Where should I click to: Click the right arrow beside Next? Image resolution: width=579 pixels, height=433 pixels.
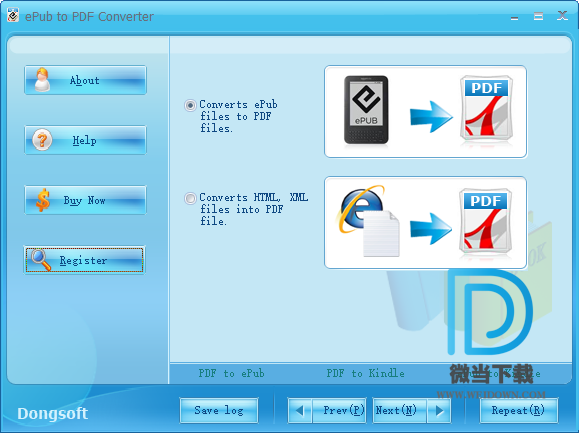439,410
